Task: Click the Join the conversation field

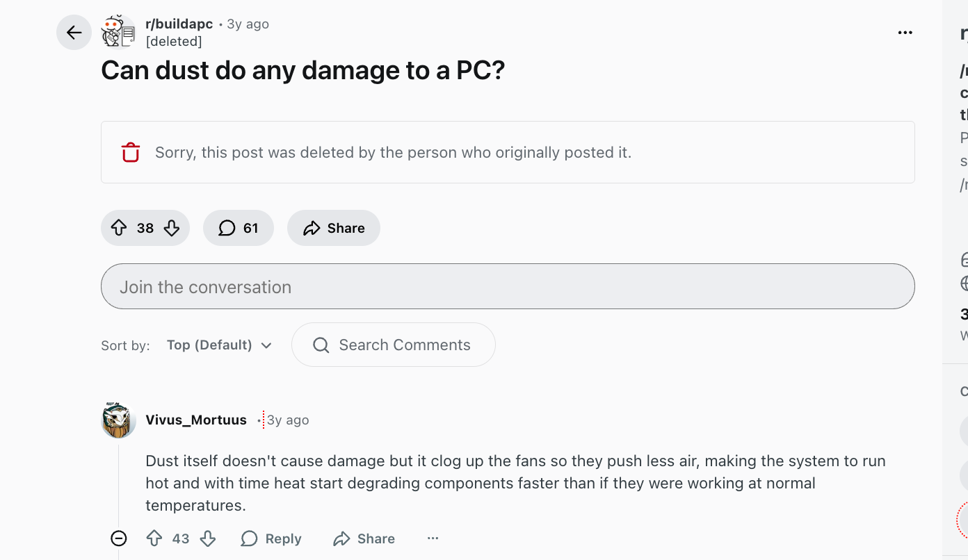Action: (508, 286)
